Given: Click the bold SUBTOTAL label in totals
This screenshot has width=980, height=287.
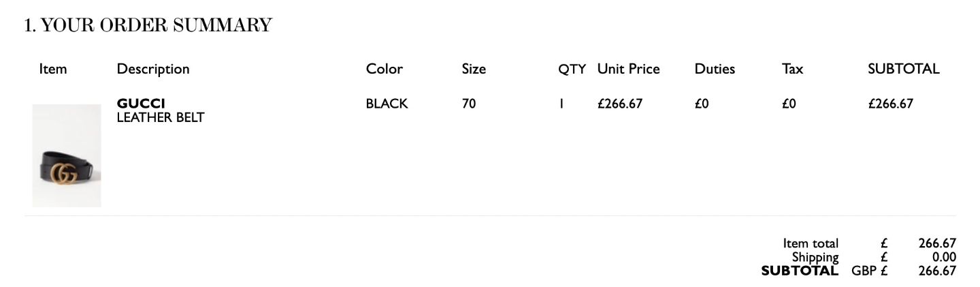Looking at the screenshot, I should click(x=800, y=271).
